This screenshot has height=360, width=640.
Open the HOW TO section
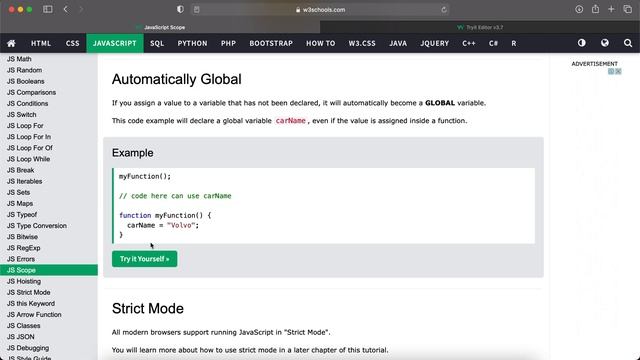(x=320, y=43)
